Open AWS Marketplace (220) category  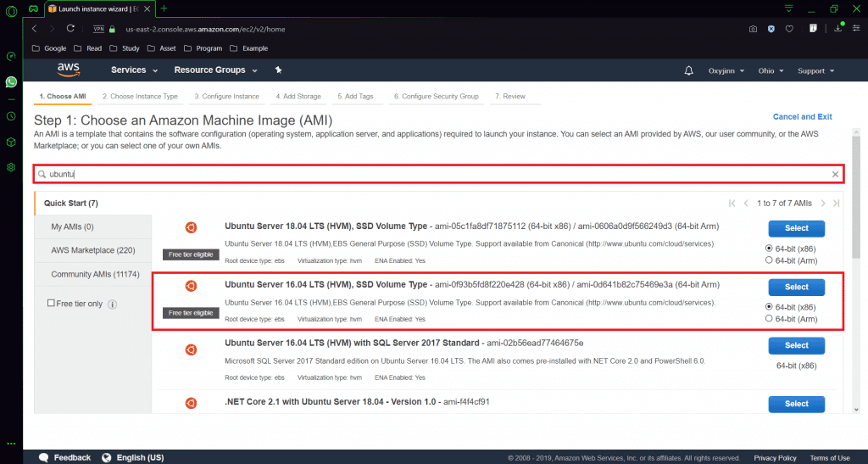[x=93, y=250]
